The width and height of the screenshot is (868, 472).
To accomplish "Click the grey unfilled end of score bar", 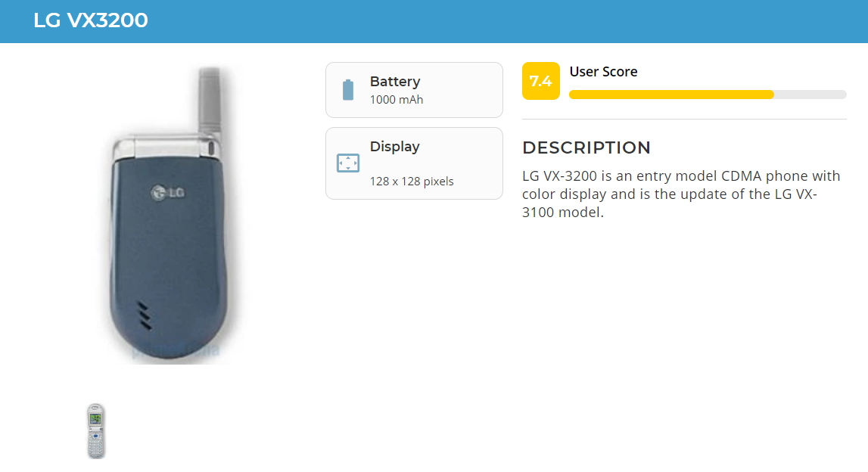I will [810, 95].
